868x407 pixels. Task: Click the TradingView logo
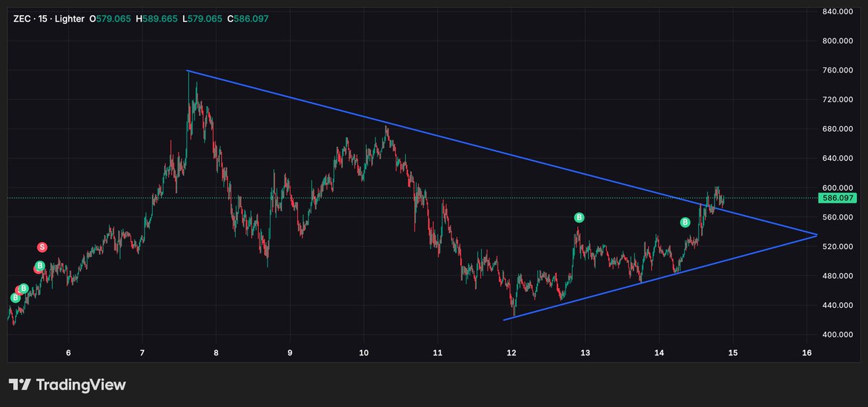click(x=67, y=385)
